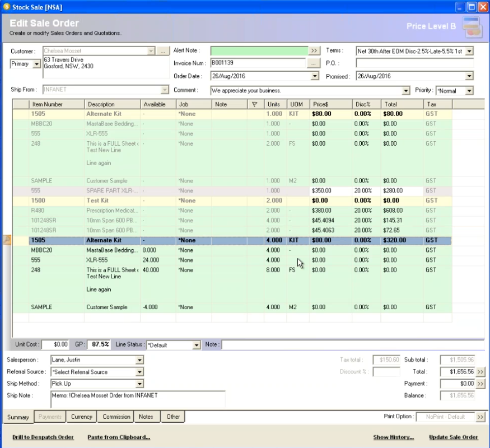This screenshot has height=448, width=490.
Task: Open the Order Date dropdown
Action: click(315, 76)
